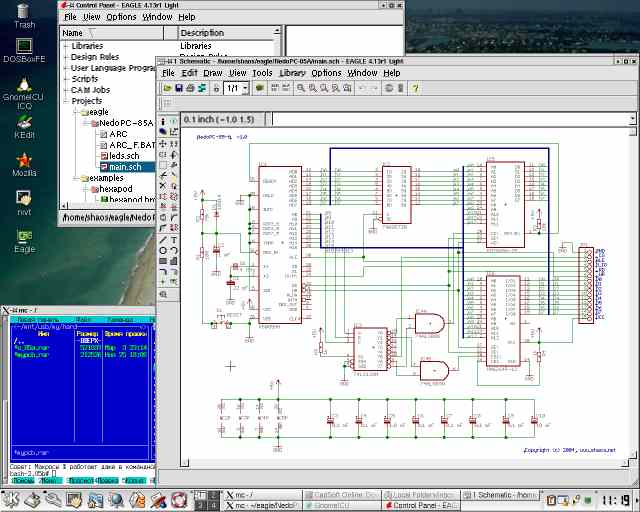This screenshot has width=640, height=512.
Task: Open the Mozilla desktop icon
Action: (24, 165)
